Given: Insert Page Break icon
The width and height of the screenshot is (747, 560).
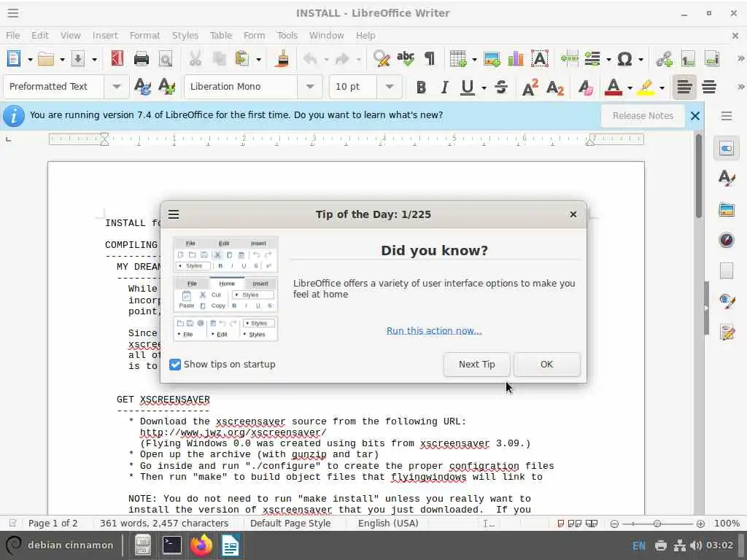Looking at the screenshot, I should [x=569, y=59].
